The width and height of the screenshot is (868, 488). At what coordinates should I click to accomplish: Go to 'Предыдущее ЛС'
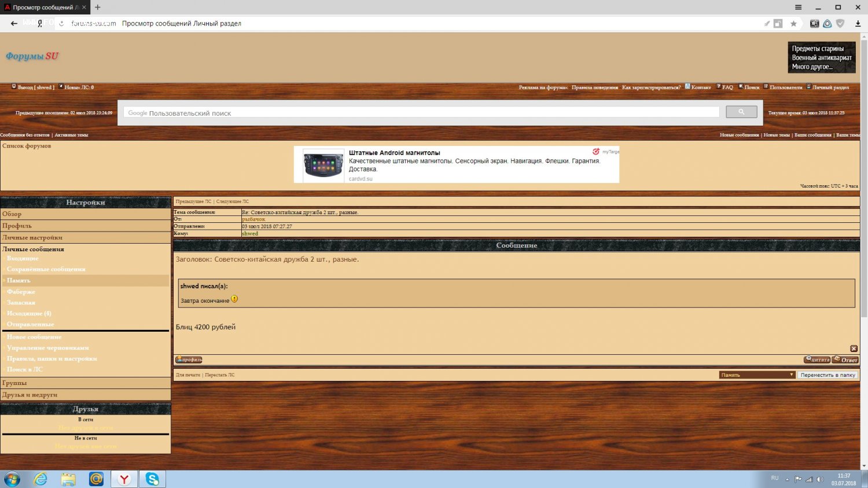(193, 201)
